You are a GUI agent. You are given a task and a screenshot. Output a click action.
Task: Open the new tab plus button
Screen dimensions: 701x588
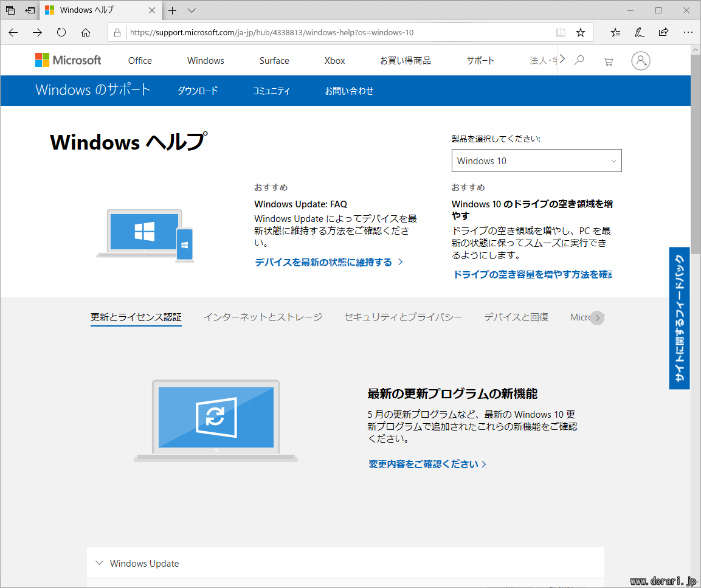pyautogui.click(x=172, y=10)
